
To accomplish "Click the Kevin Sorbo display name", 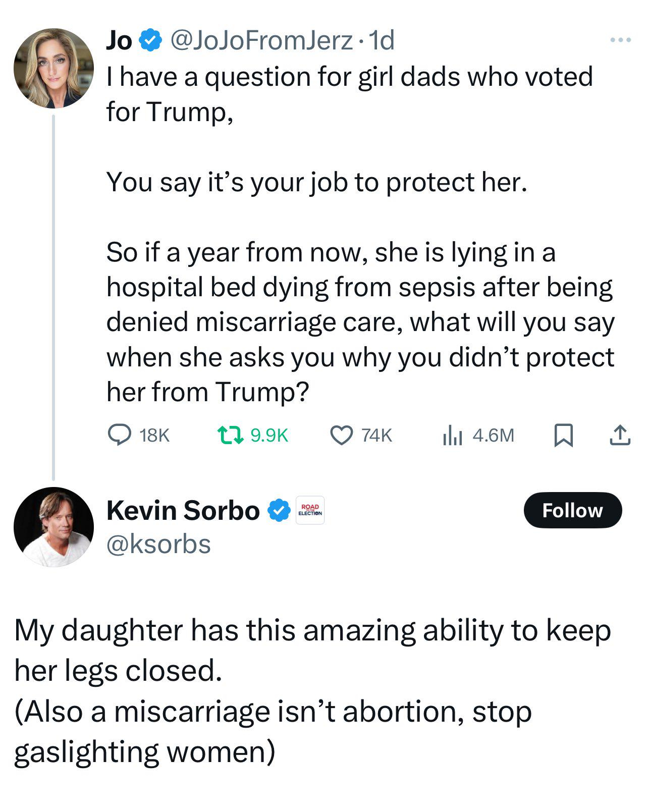I will click(x=183, y=510).
